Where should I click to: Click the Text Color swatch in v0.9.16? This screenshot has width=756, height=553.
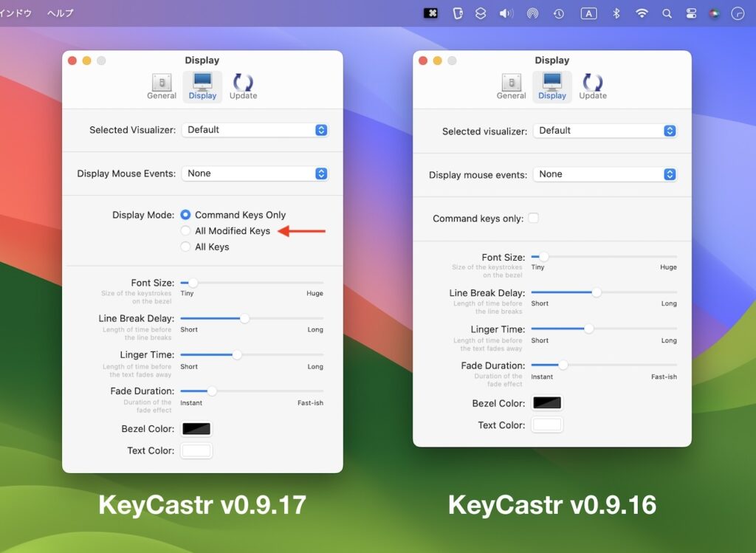(546, 424)
